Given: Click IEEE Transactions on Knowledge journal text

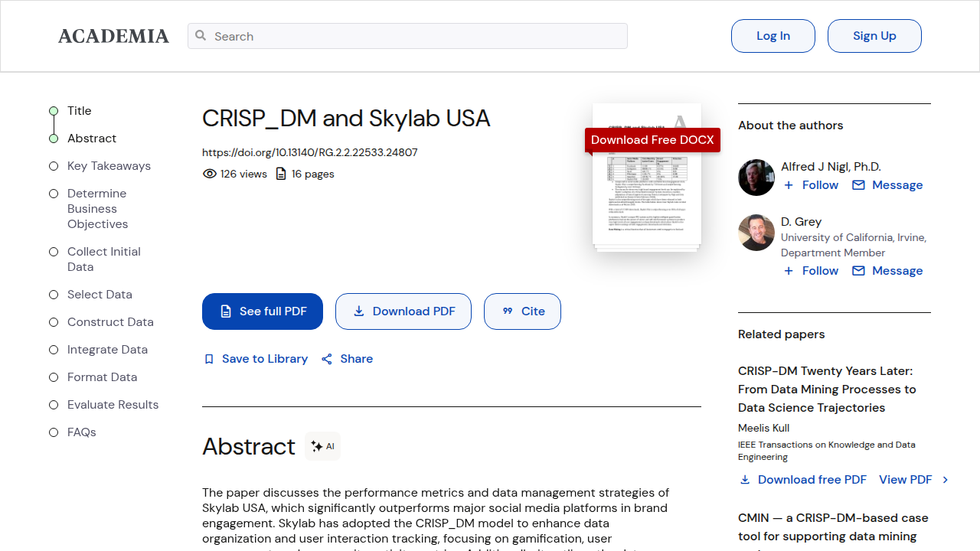Looking at the screenshot, I should 826,451.
